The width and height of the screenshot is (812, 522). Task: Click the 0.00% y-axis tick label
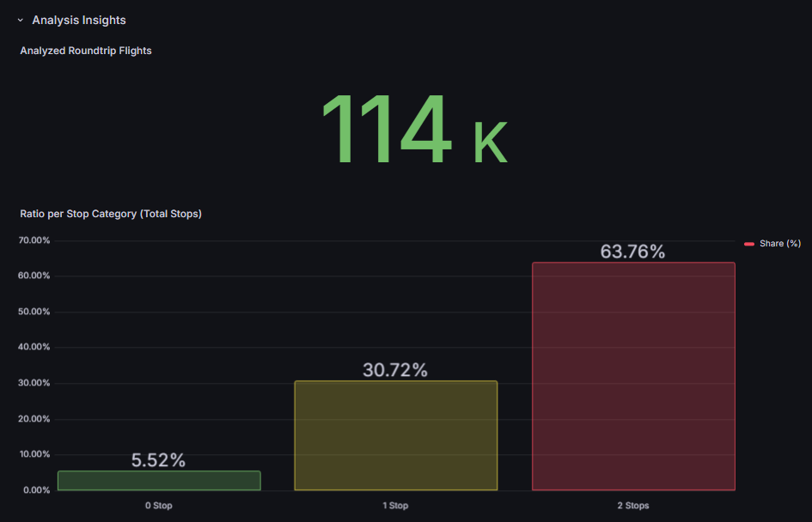tap(36, 490)
